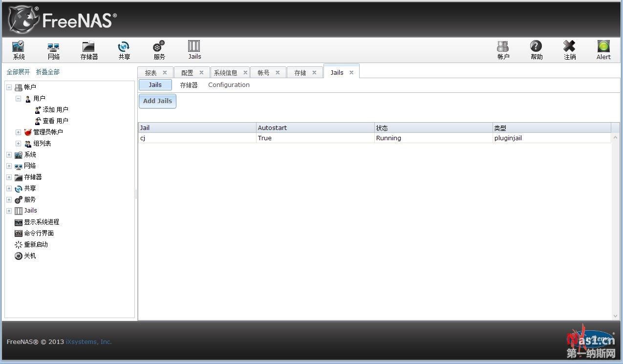Select the cj jail row
The width and height of the screenshot is (623, 364).
point(375,138)
